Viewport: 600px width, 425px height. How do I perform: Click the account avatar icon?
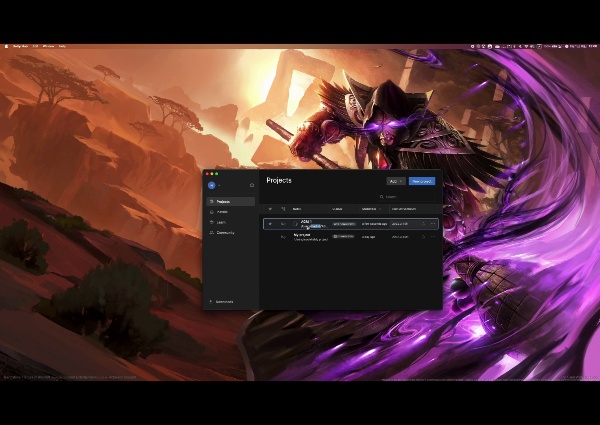point(212,185)
